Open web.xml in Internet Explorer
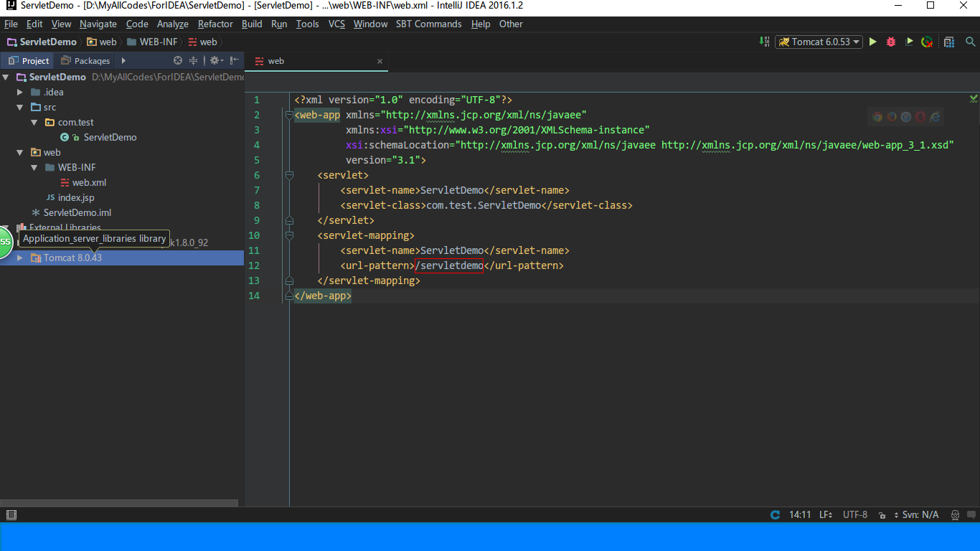This screenshot has width=980, height=551. click(x=935, y=116)
